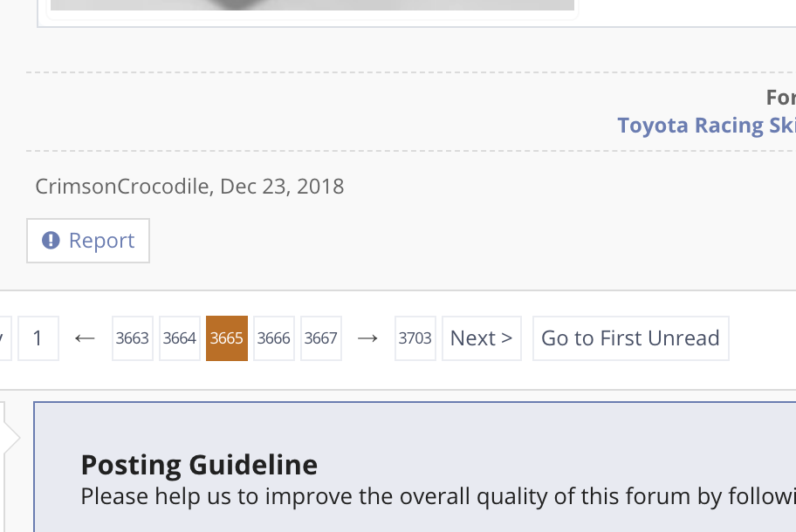Viewport: 796px width, 532px height.
Task: Jump to first page 1
Action: (x=38, y=338)
